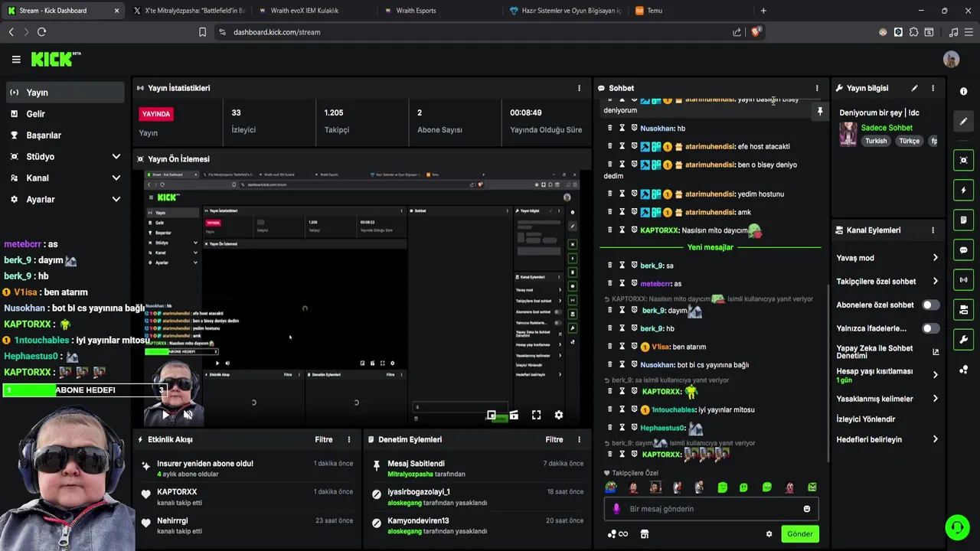Open the emoji picker in message box

click(806, 509)
